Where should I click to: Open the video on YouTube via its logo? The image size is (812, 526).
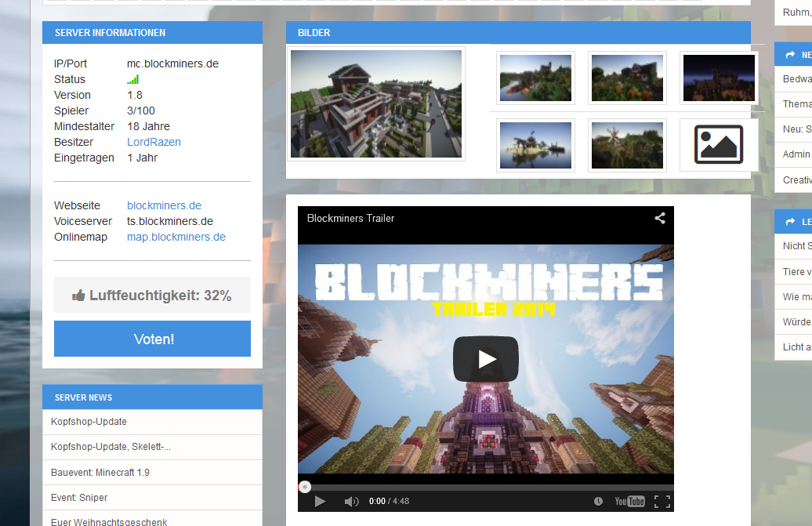coord(629,502)
